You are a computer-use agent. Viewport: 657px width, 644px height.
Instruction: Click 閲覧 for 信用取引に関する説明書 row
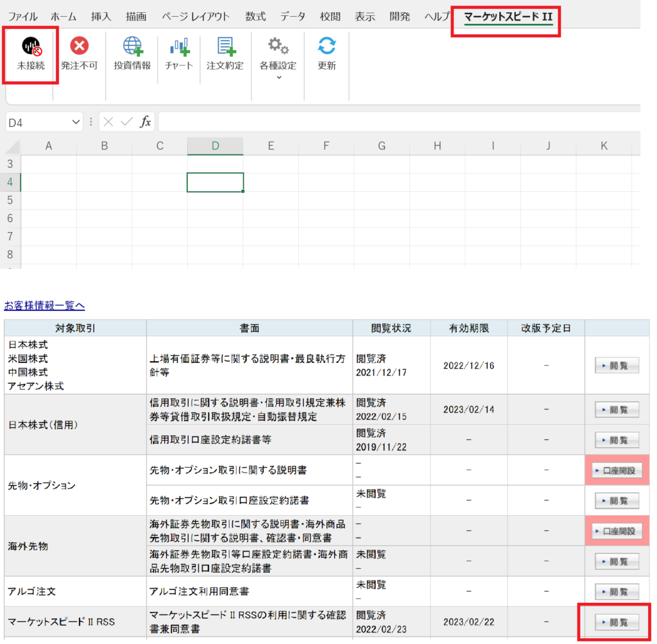pos(617,409)
